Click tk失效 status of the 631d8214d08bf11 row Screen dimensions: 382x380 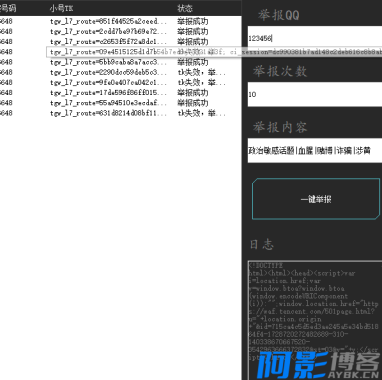(x=202, y=113)
